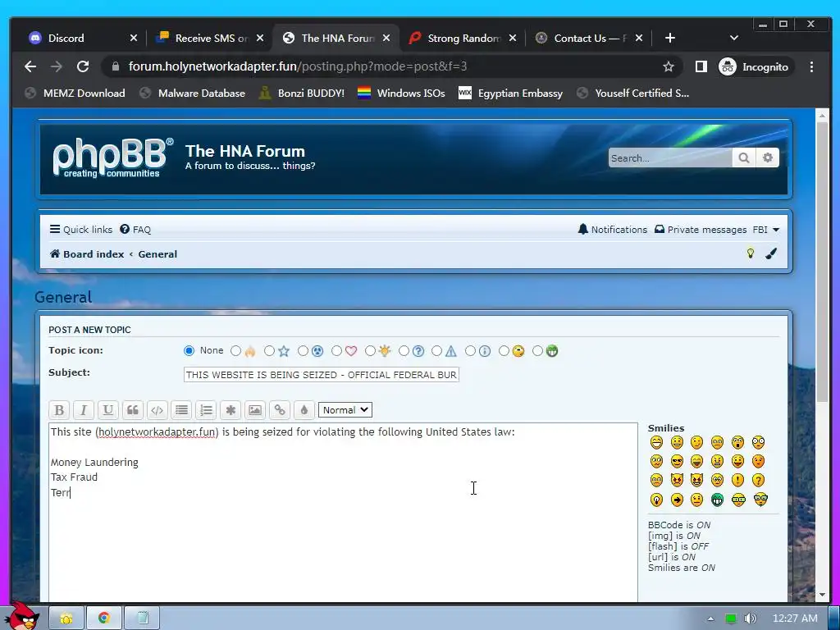This screenshot has width=840, height=630.
Task: Click the lightbulb icon in breadcrumb bar
Action: (x=751, y=253)
